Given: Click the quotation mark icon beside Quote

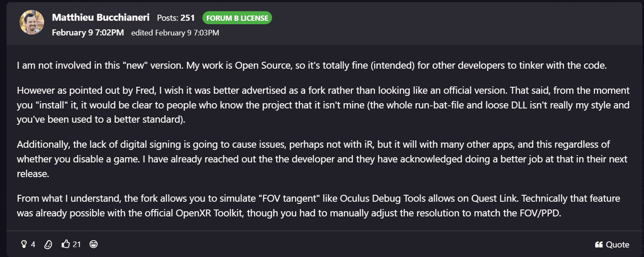Looking at the screenshot, I should click(599, 245).
